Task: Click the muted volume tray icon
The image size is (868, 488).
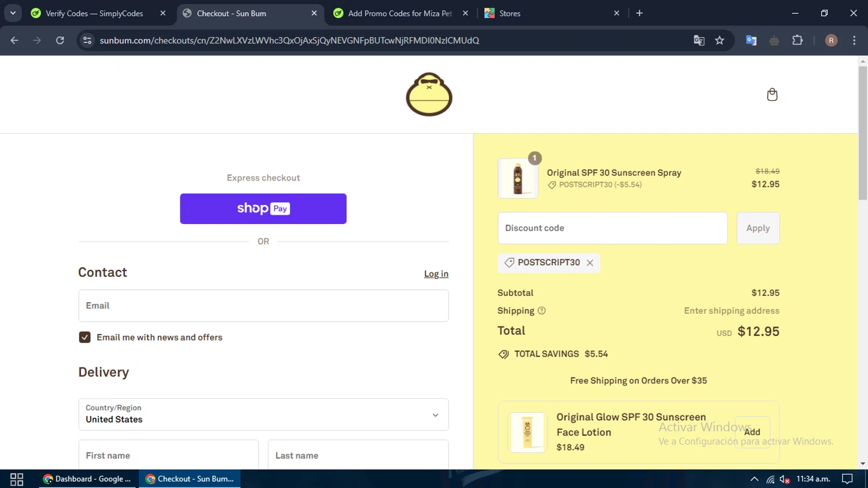Action: (x=785, y=479)
